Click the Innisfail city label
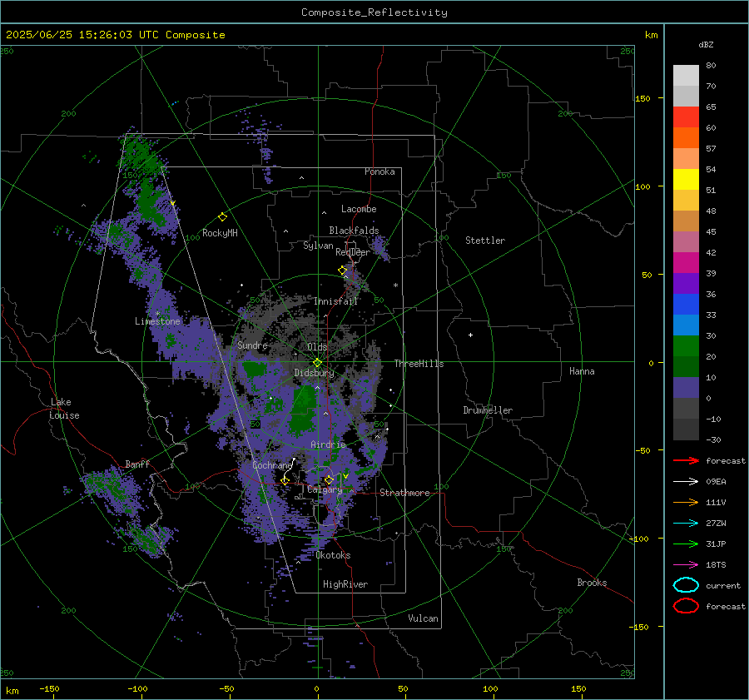This screenshot has height=700, width=749. click(335, 301)
